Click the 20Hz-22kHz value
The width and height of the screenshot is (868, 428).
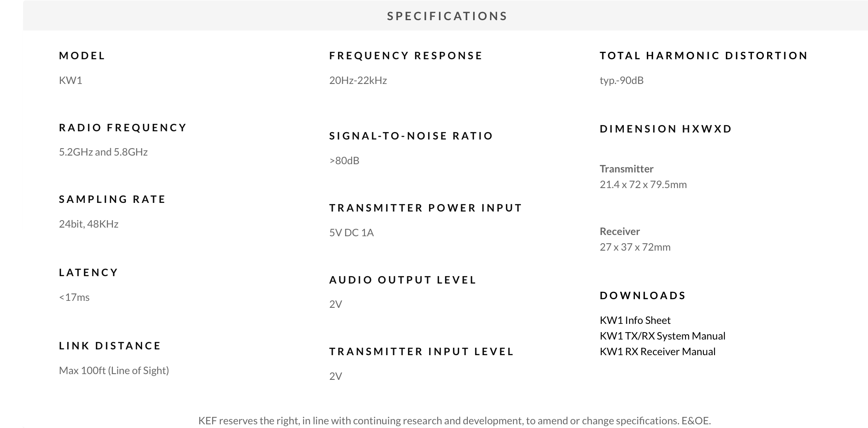[x=358, y=80]
